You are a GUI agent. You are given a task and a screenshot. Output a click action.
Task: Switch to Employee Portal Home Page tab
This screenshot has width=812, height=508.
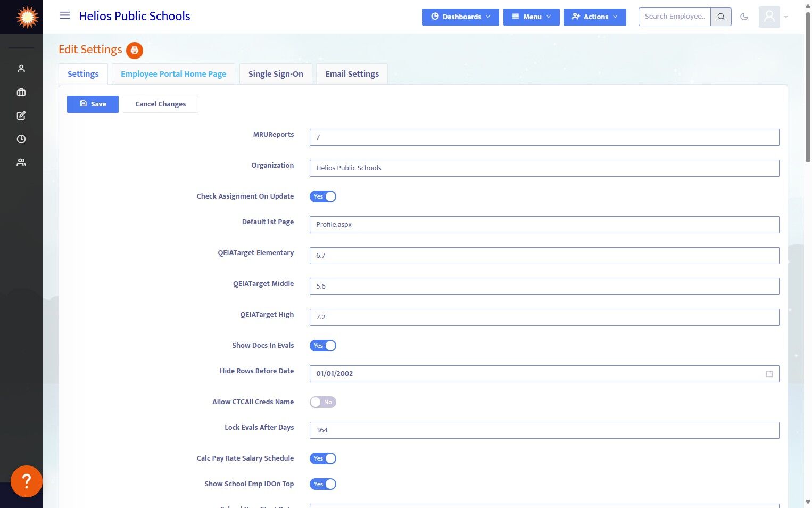[x=173, y=74]
